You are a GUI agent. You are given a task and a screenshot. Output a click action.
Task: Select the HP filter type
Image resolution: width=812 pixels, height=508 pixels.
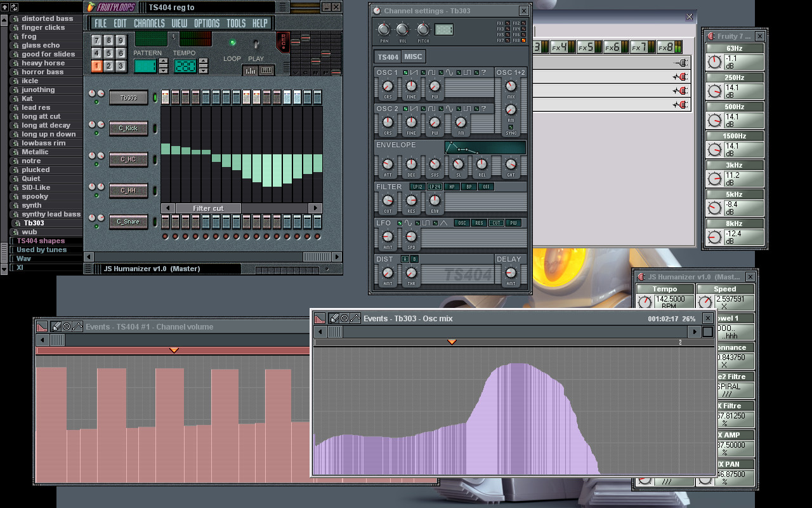click(x=452, y=187)
